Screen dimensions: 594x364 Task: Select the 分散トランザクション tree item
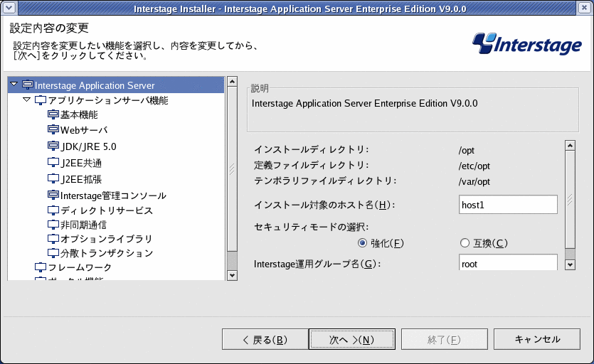(x=107, y=253)
